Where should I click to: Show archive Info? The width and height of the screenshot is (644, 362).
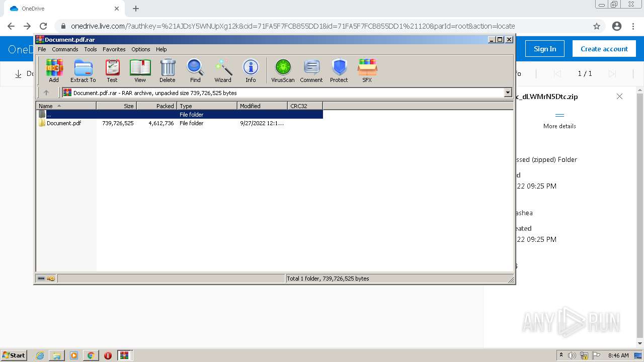pos(251,70)
